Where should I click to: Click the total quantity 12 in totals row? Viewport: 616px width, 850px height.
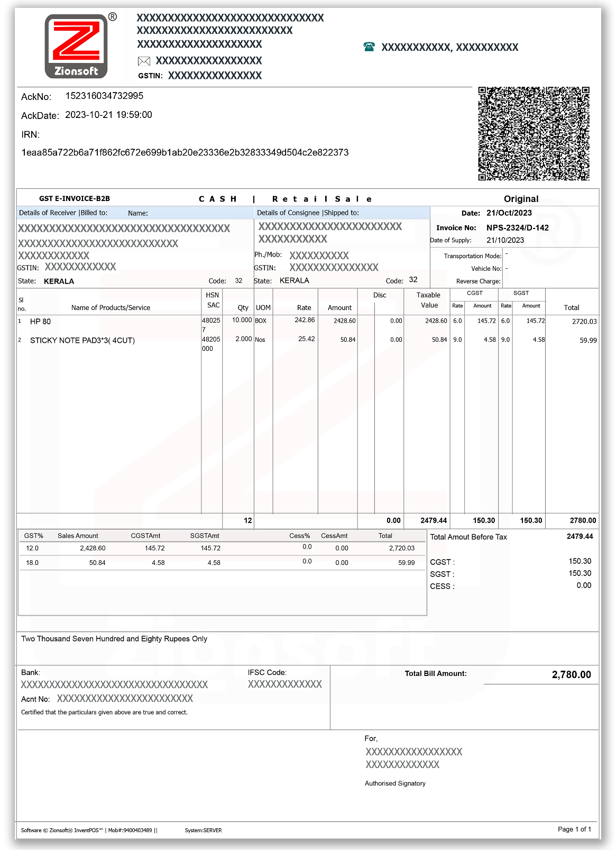click(x=248, y=520)
